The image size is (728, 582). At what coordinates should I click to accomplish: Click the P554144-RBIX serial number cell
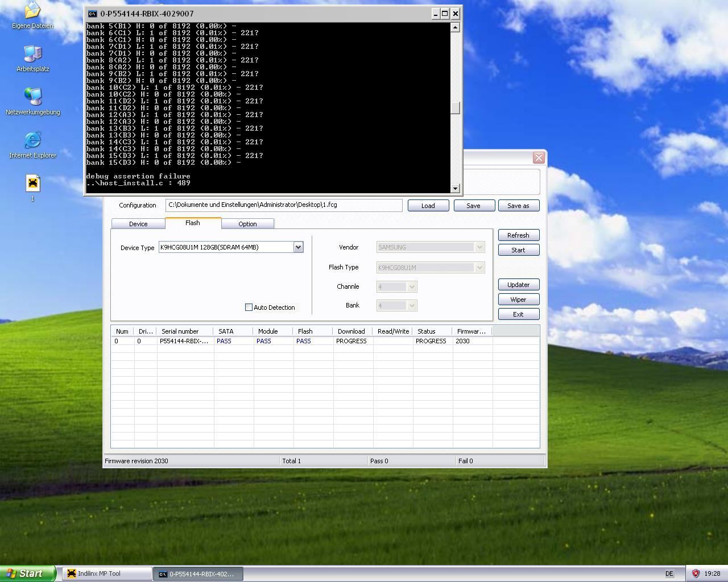184,341
